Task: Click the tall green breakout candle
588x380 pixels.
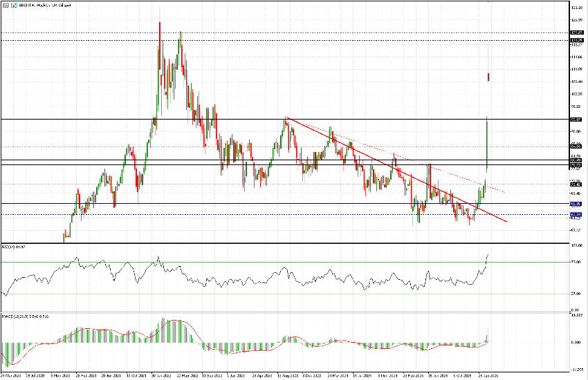Action: 488,145
